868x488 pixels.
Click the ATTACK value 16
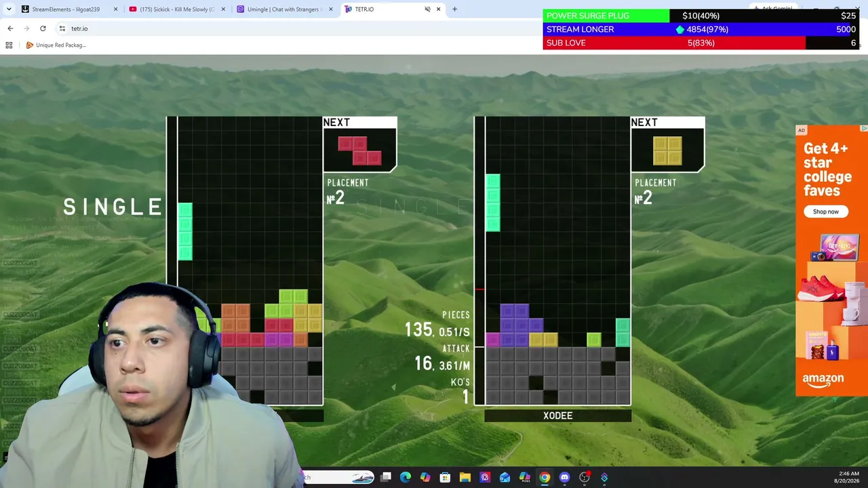pos(423,364)
